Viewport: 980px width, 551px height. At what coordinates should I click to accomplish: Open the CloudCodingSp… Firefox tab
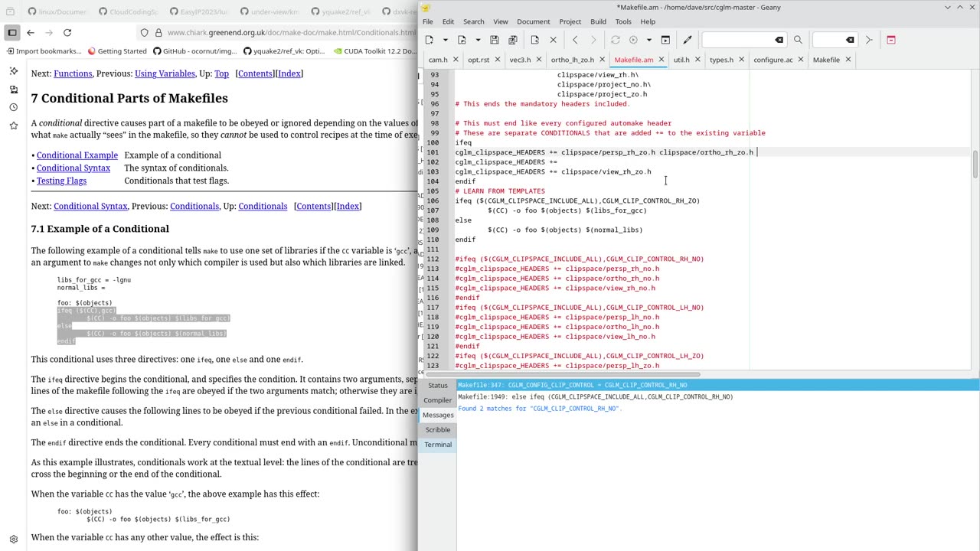click(130, 11)
